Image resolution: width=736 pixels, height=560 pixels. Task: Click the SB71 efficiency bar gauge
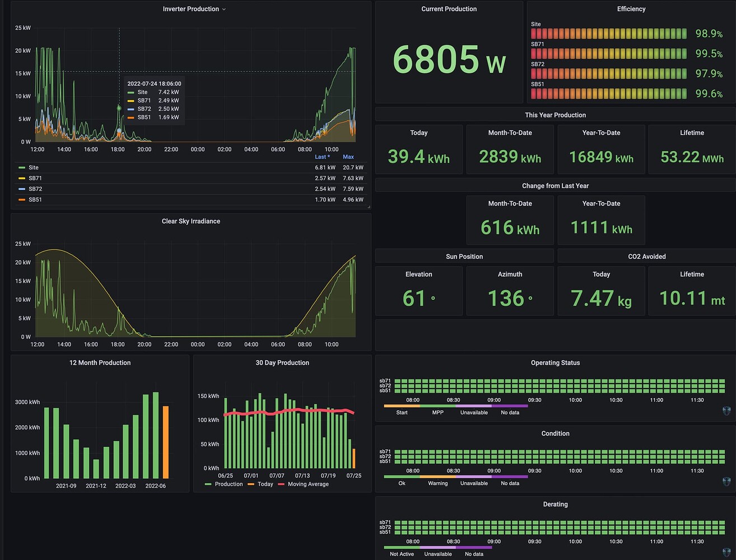point(609,54)
